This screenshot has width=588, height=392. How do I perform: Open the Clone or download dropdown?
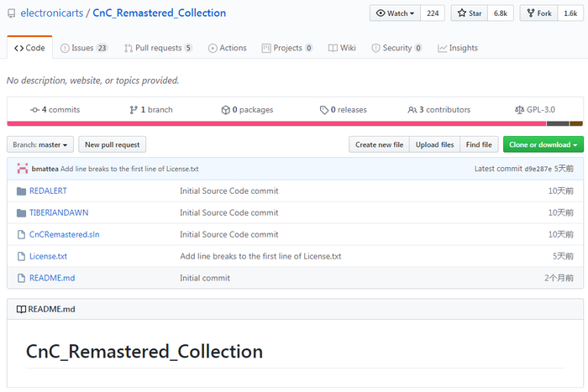543,144
